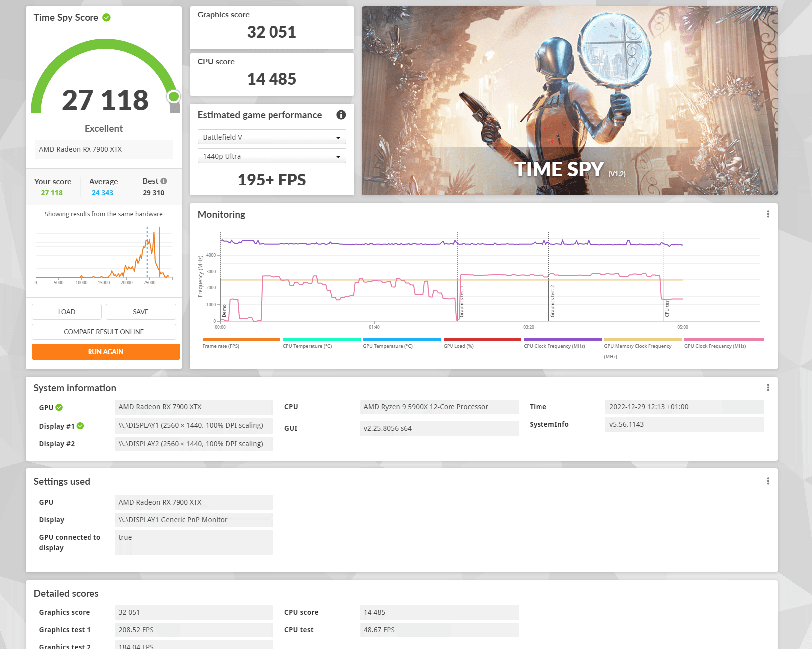Screen dimensions: 812x649
Task: Open the Battlefield V game dropdown
Action: tap(271, 137)
